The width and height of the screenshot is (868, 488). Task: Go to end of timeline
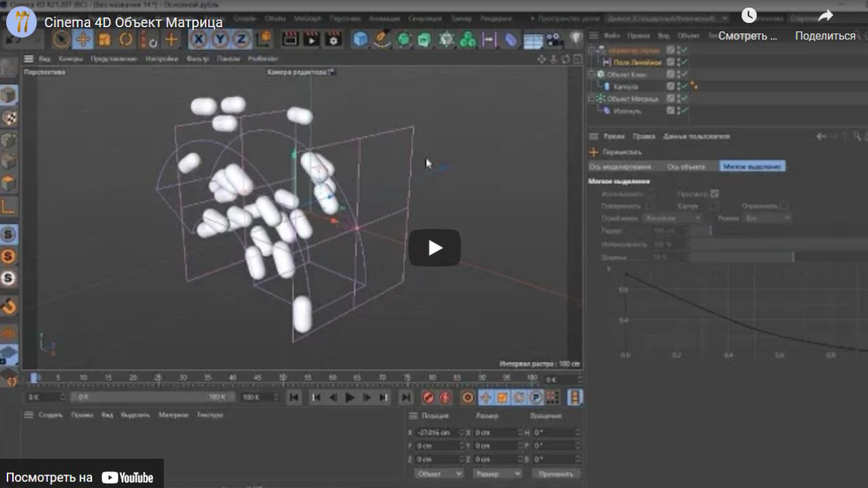[406, 398]
